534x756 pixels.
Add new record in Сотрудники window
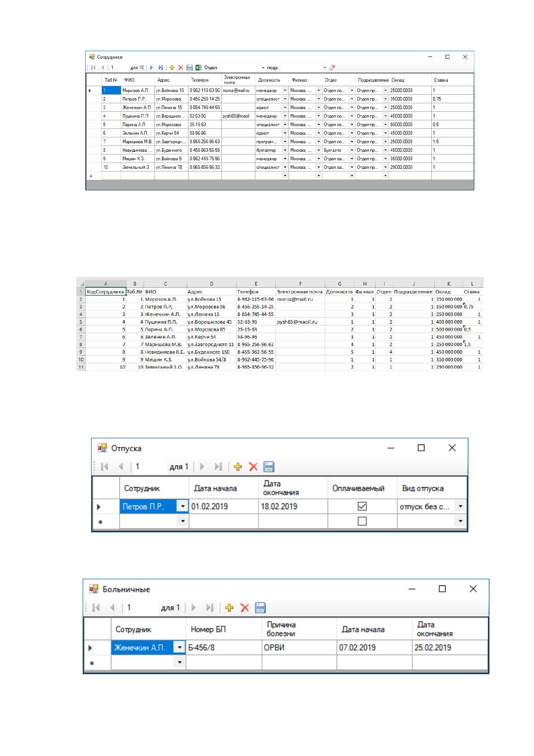(x=172, y=68)
